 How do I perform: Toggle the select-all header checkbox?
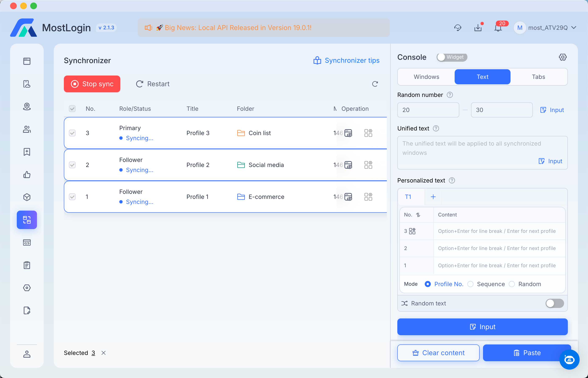pos(72,109)
